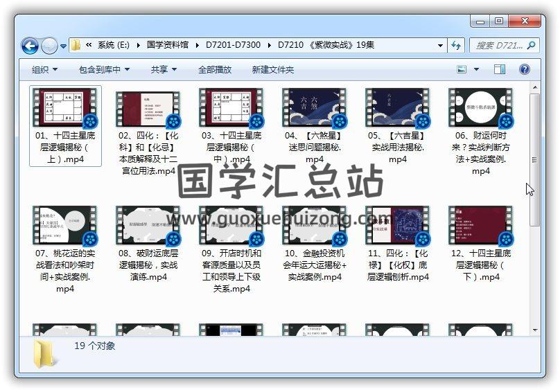Screen dimensions: 560x392
Task: Select video 02、四化：【化科】和【化忌】thumbnail
Action: [x=148, y=109]
